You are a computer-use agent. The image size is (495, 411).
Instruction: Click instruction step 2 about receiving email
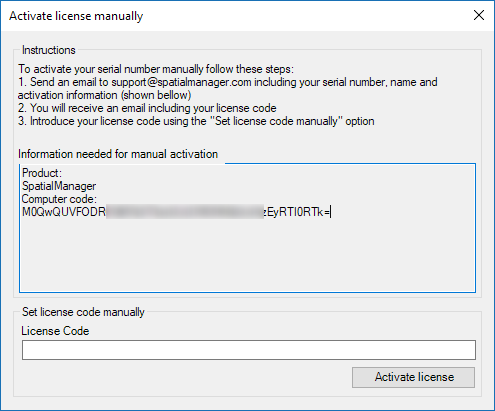click(x=147, y=108)
